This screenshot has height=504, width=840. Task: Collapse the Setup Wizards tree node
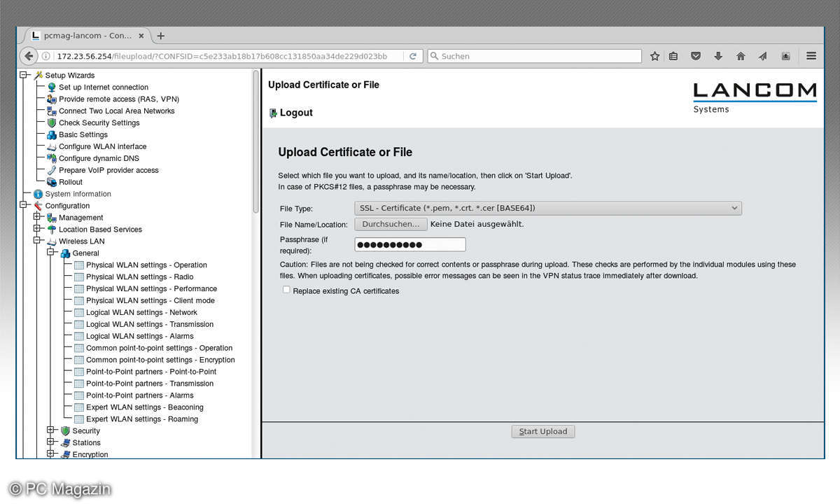(x=24, y=75)
